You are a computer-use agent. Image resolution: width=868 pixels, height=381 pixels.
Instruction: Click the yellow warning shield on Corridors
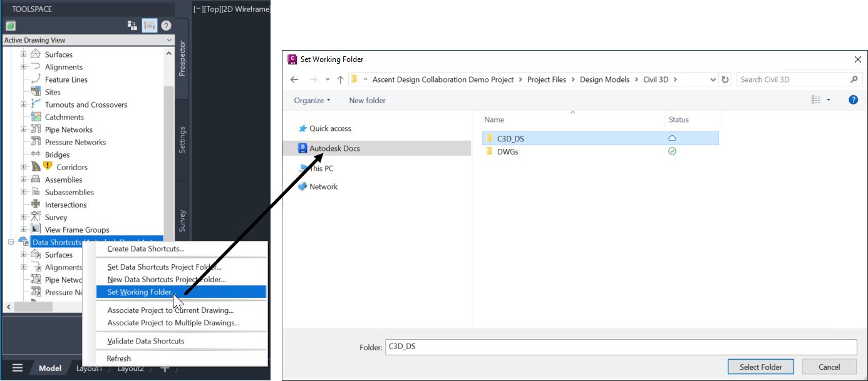click(48, 166)
